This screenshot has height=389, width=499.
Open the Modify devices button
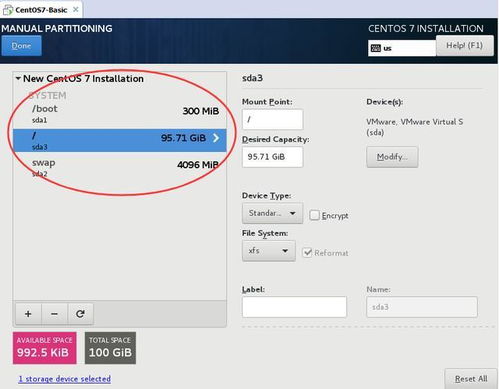392,157
